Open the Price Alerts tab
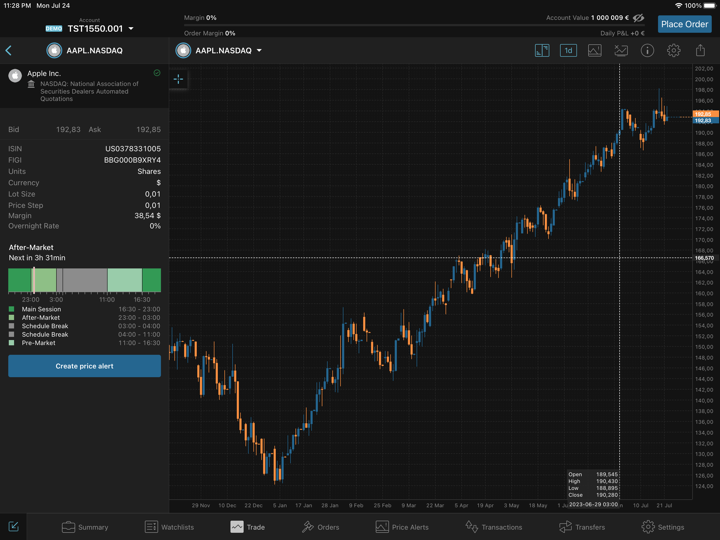The image size is (720, 540). [x=401, y=527]
